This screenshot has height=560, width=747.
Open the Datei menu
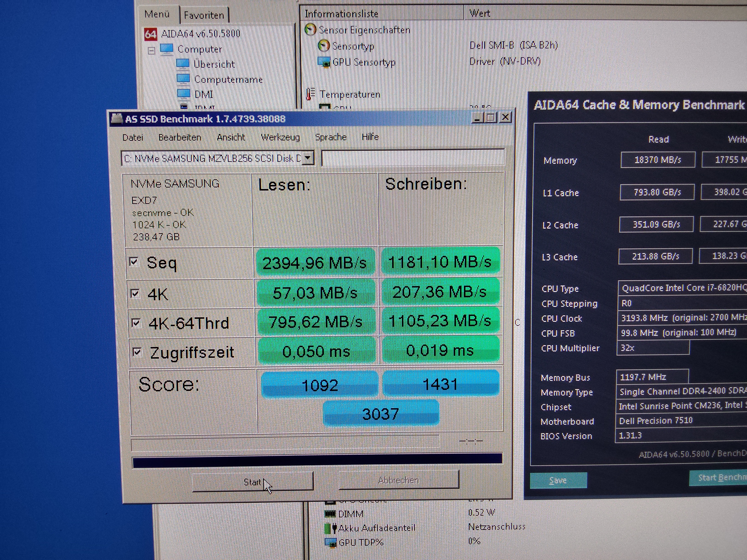[x=133, y=137]
